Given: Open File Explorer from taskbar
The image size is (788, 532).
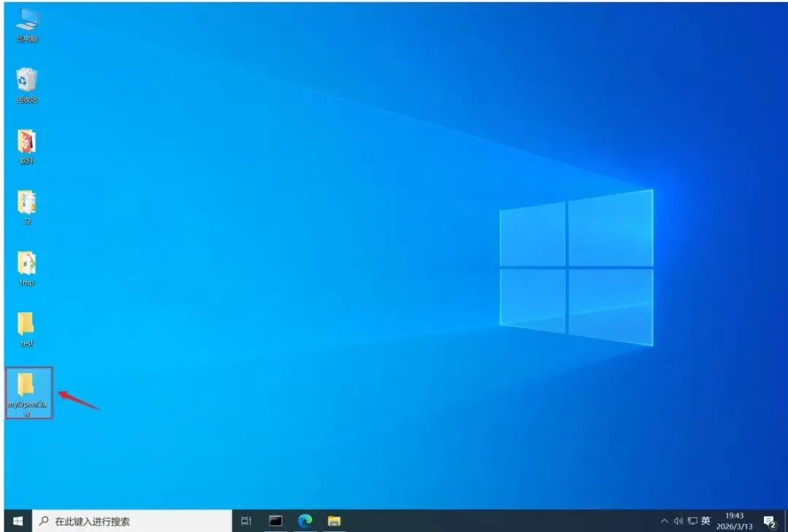Looking at the screenshot, I should point(334,521).
